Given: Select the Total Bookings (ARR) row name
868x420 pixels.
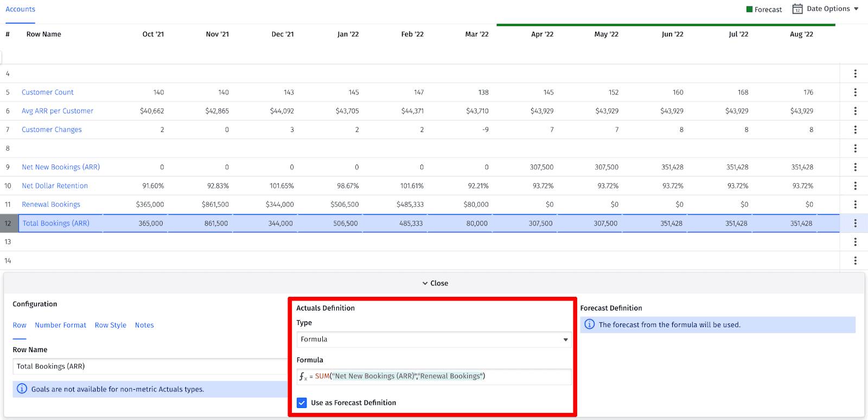Looking at the screenshot, I should coord(56,223).
